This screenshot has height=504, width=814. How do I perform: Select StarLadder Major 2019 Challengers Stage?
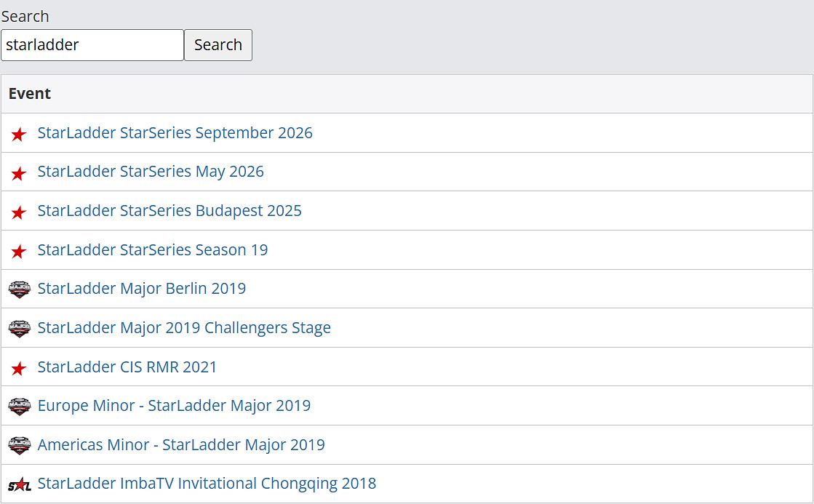pos(184,328)
